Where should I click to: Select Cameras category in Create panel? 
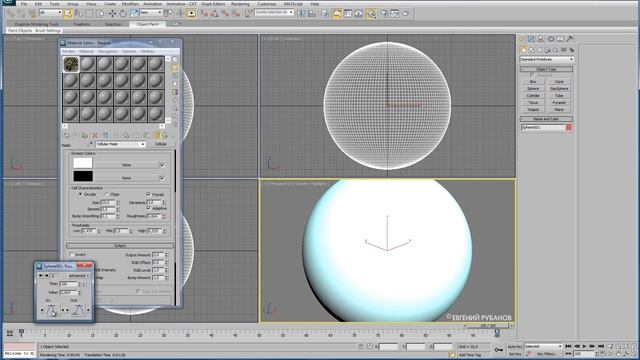[x=547, y=50]
